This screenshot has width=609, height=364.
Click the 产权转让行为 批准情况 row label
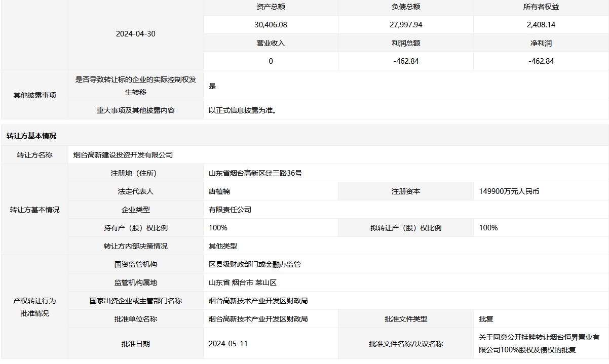(34, 307)
